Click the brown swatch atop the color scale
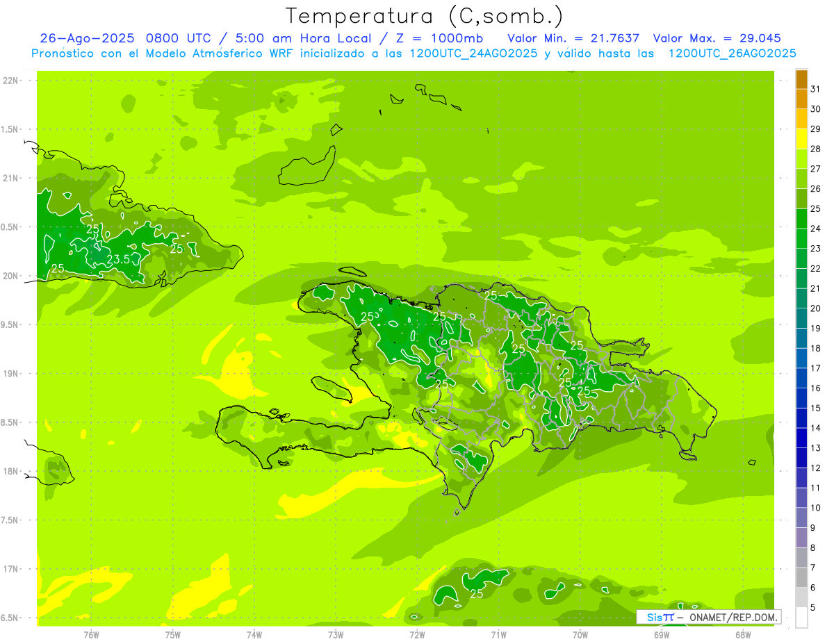Image resolution: width=834 pixels, height=644 pixels. pos(801,79)
